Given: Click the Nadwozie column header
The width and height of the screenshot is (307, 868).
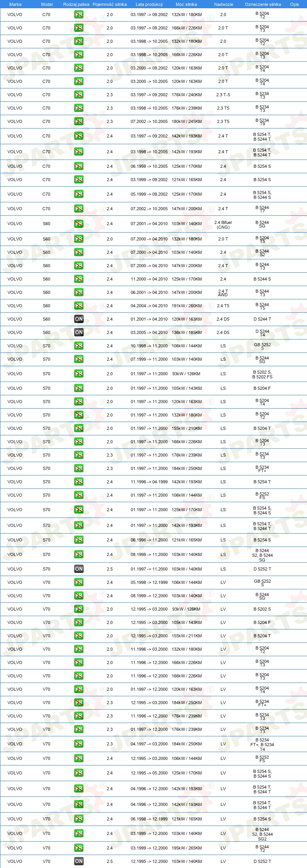Looking at the screenshot, I should 223,4.
